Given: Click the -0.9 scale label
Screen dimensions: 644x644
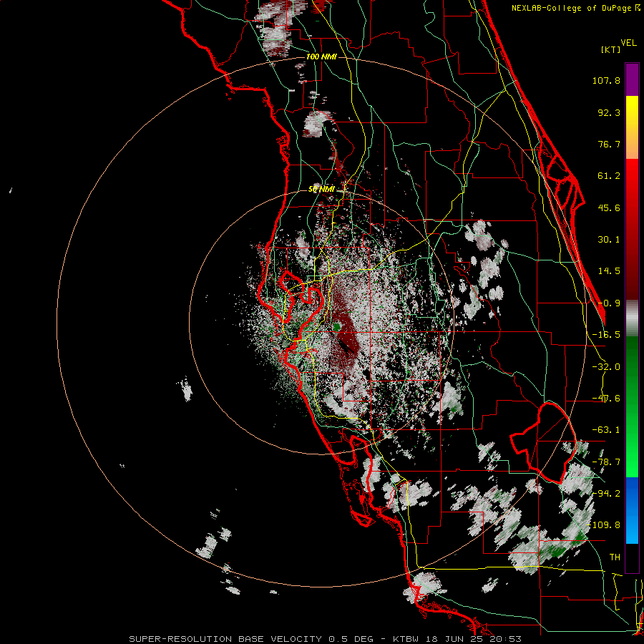Looking at the screenshot, I should 609,303.
